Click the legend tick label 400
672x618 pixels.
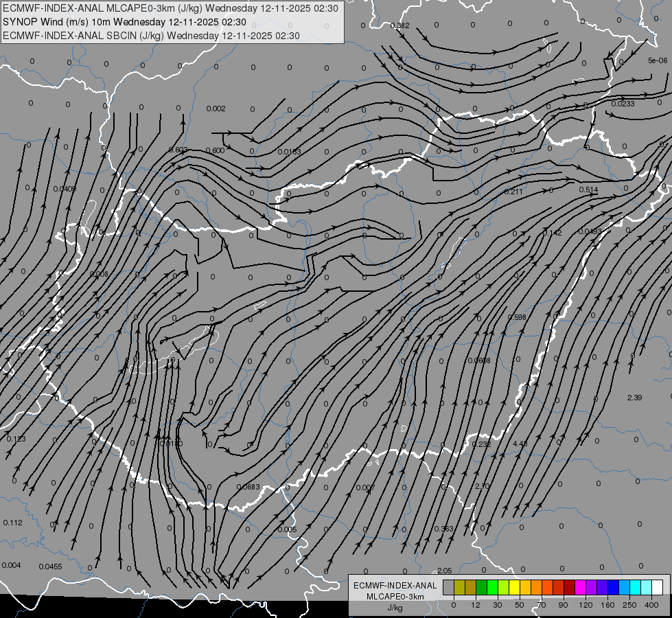click(651, 605)
